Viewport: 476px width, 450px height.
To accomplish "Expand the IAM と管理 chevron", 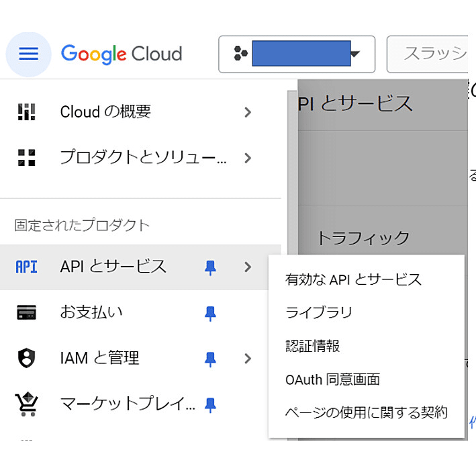I will 248,359.
